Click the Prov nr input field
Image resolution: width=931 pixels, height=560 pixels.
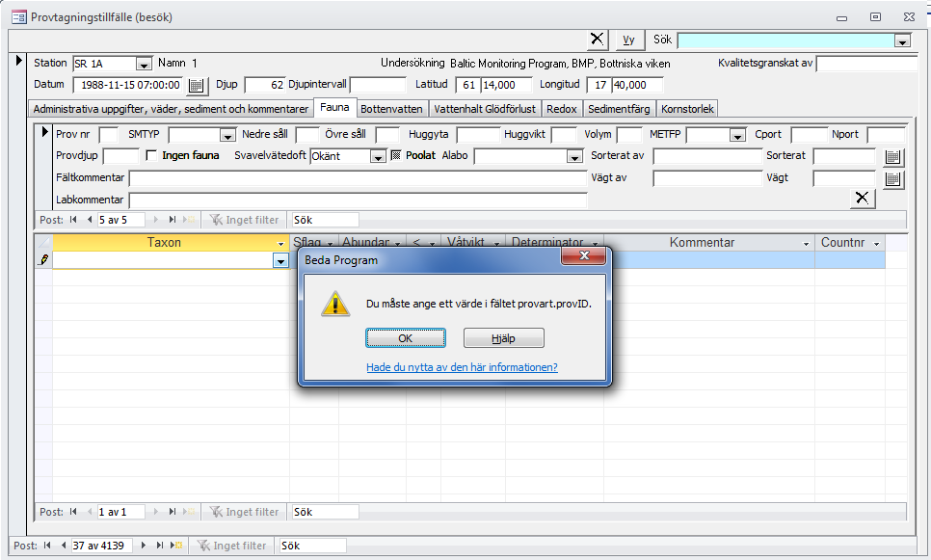click(109, 135)
